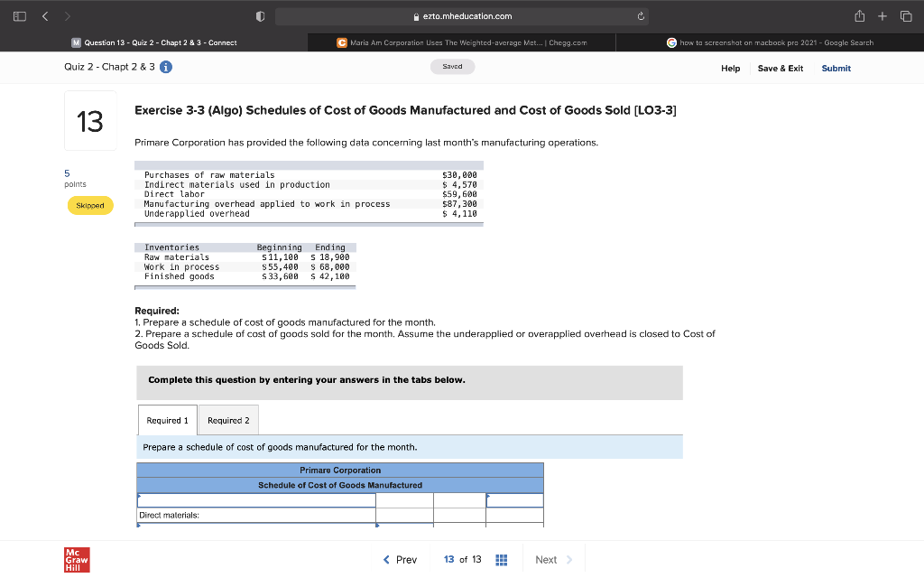Click the Skipped status badge
The width and height of the screenshot is (924, 578).
coord(89,205)
